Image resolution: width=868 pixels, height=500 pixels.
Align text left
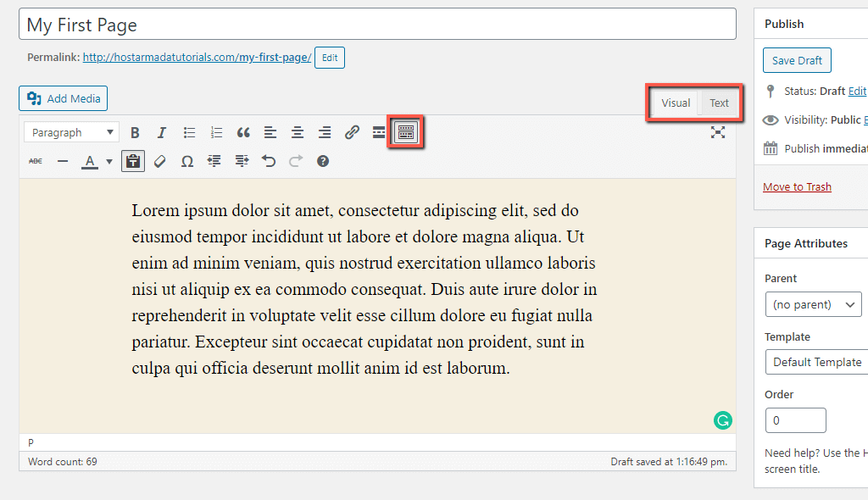(x=270, y=133)
